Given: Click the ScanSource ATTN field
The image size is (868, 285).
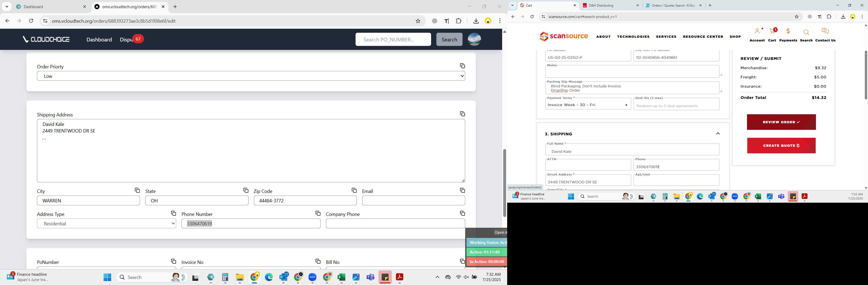Looking at the screenshot, I should point(588,165).
